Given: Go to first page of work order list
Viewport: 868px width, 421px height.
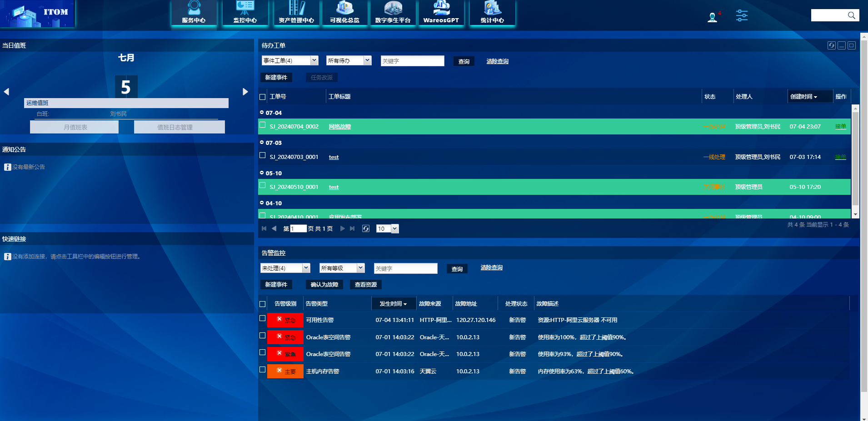Looking at the screenshot, I should (264, 228).
